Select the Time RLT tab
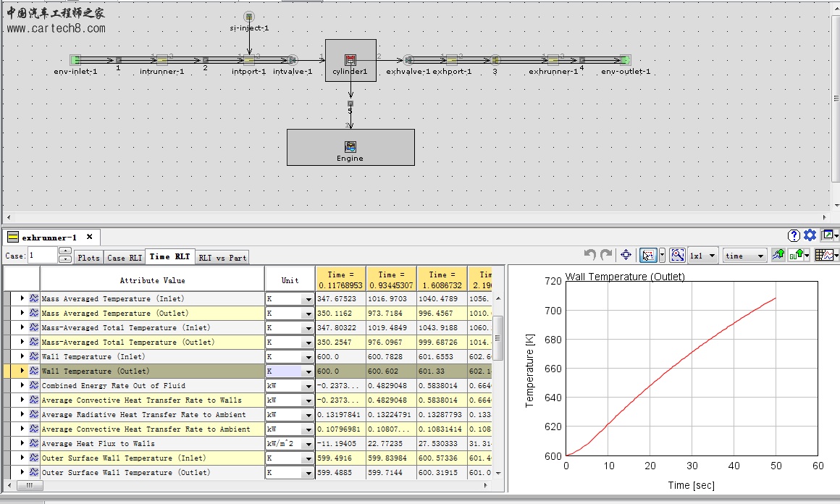This screenshot has width=840, height=504. (x=170, y=256)
